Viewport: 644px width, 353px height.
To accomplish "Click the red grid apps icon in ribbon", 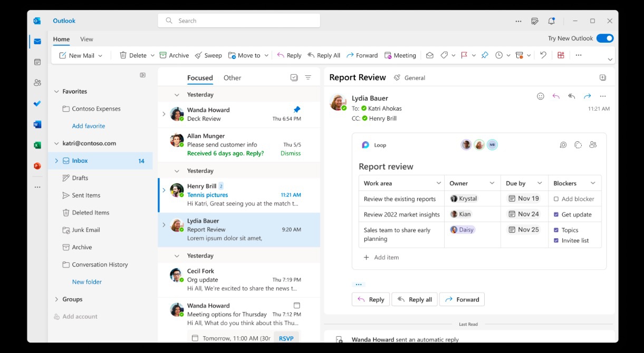I will click(x=561, y=55).
